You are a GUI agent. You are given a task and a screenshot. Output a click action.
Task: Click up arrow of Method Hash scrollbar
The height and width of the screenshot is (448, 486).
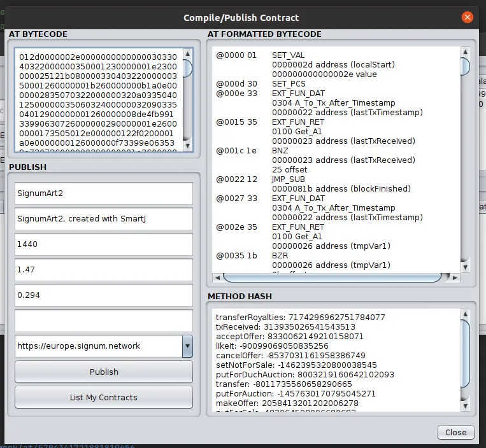tap(465, 314)
